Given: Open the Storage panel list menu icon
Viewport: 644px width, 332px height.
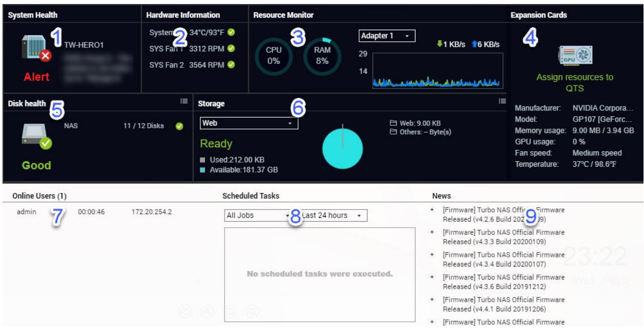Looking at the screenshot, I should (x=502, y=101).
